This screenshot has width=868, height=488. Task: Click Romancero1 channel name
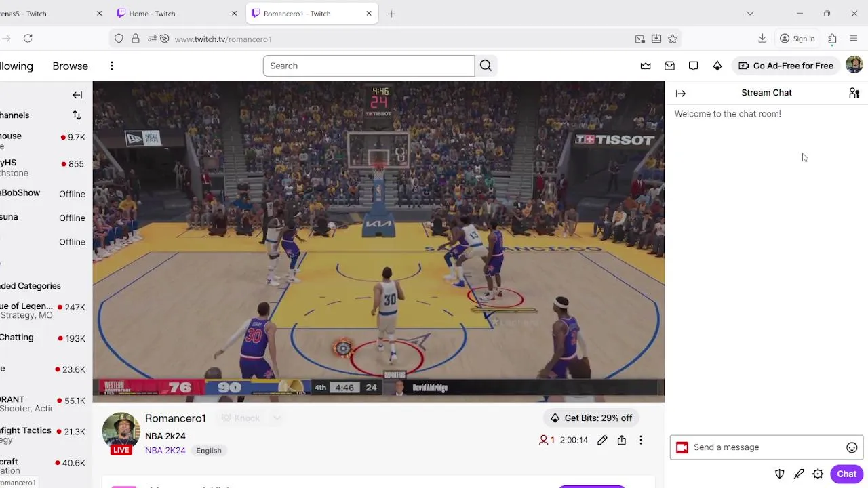pos(175,418)
